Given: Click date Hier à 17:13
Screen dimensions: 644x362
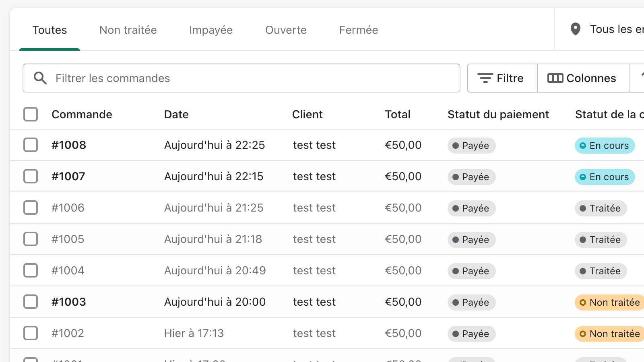Looking at the screenshot, I should click(x=194, y=333).
